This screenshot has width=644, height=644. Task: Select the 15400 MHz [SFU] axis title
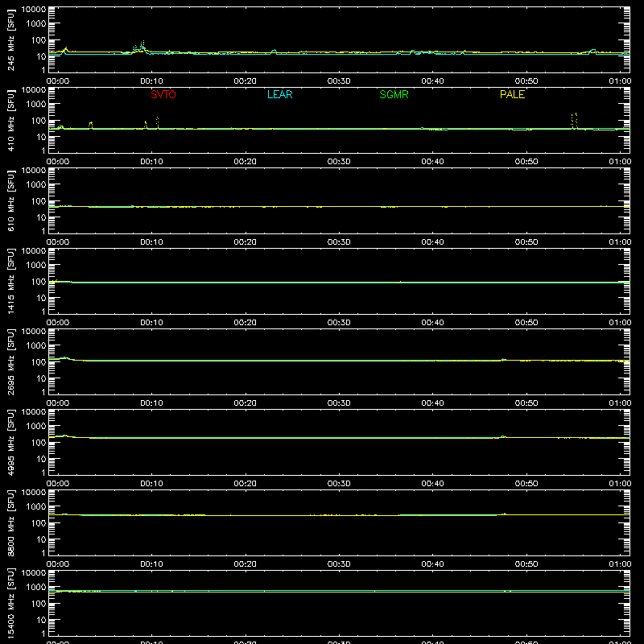(x=10, y=604)
